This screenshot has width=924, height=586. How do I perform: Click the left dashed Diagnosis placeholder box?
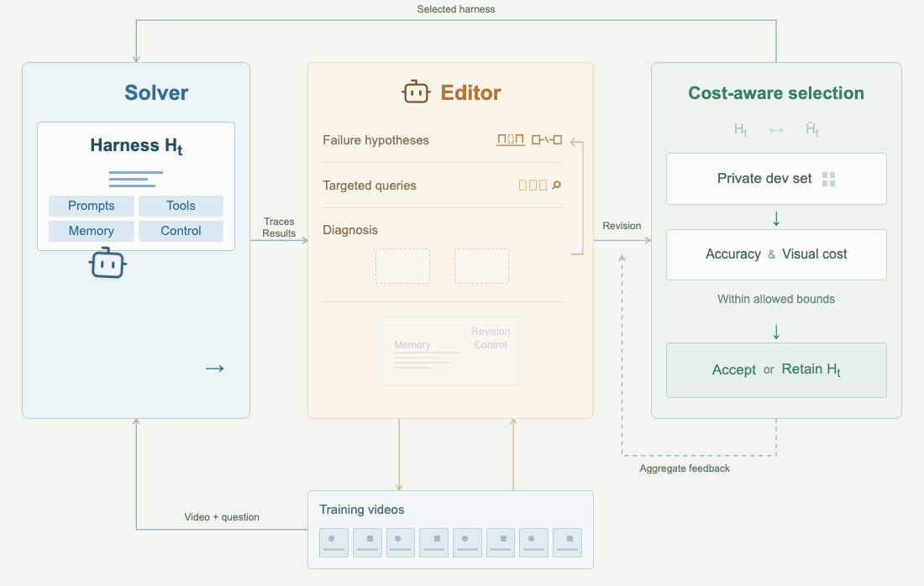(403, 266)
